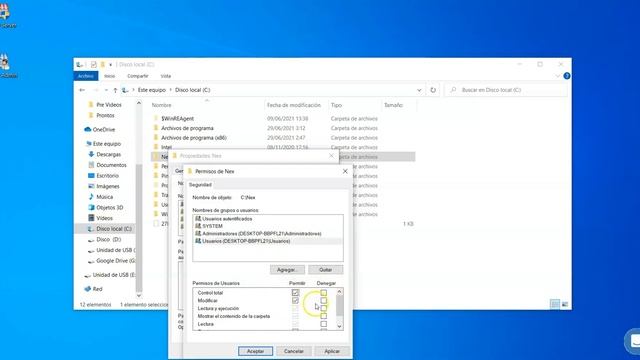The image size is (640, 360).
Task: Open OneDrive cloud icon in sidebar
Action: pyautogui.click(x=87, y=129)
